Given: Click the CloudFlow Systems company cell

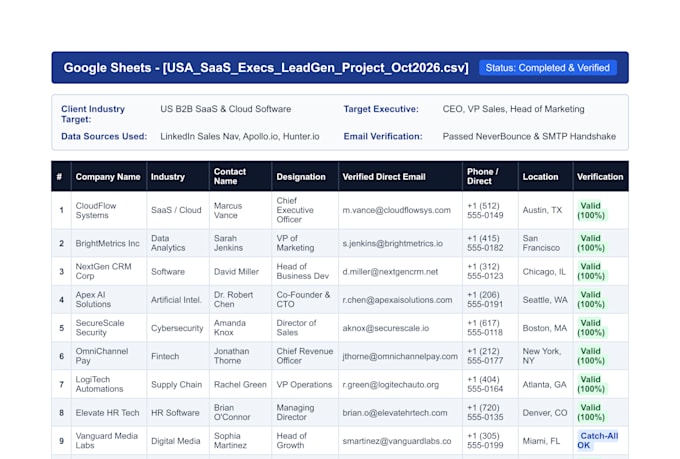Looking at the screenshot, I should 109,210.
